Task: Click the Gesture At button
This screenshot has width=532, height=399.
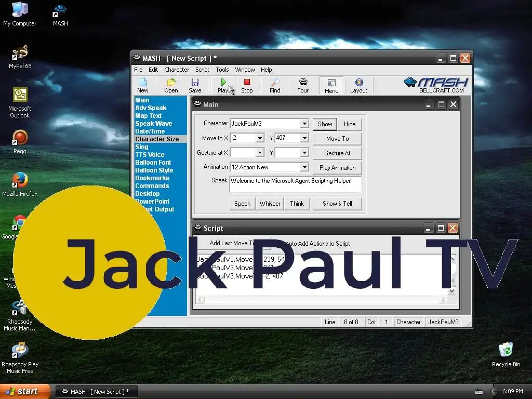Action: click(x=337, y=153)
